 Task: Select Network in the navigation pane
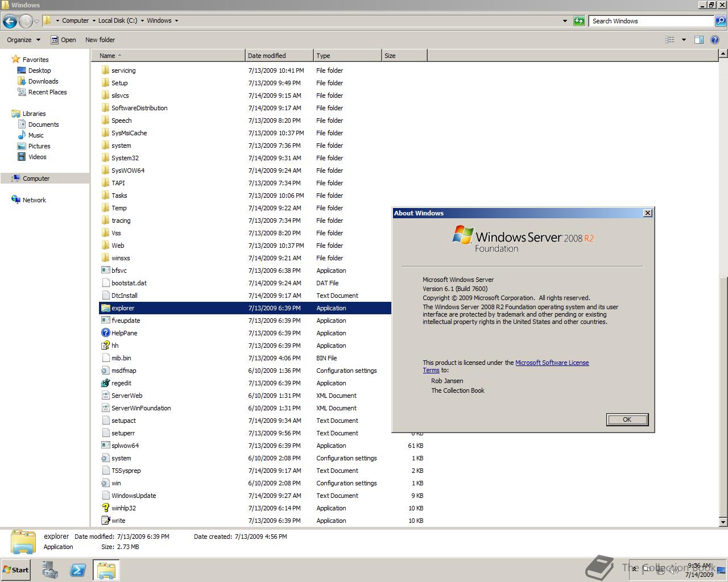point(34,200)
